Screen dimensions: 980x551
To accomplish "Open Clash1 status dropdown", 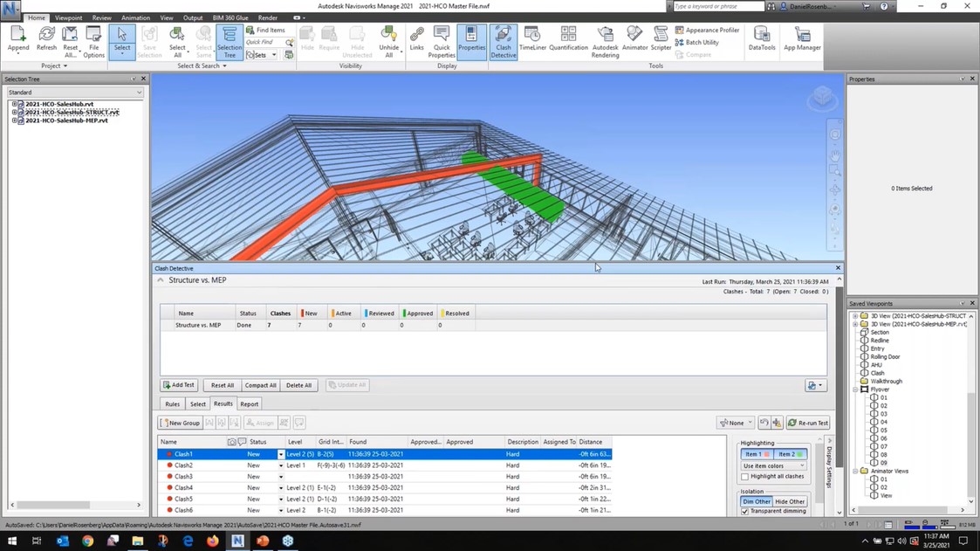I will pyautogui.click(x=281, y=455).
